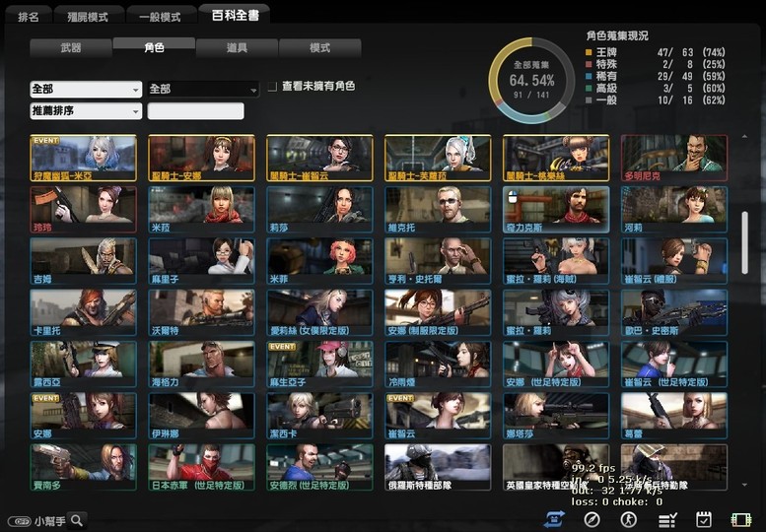Viewport: 766px width, 532px height.
Task: Click the scroll-down arrow of character list
Action: pos(744,485)
